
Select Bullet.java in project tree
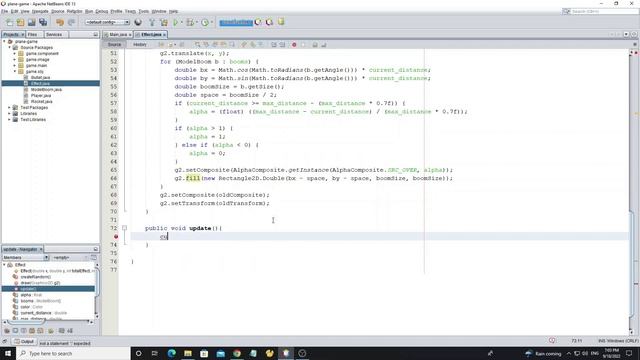pos(40,77)
